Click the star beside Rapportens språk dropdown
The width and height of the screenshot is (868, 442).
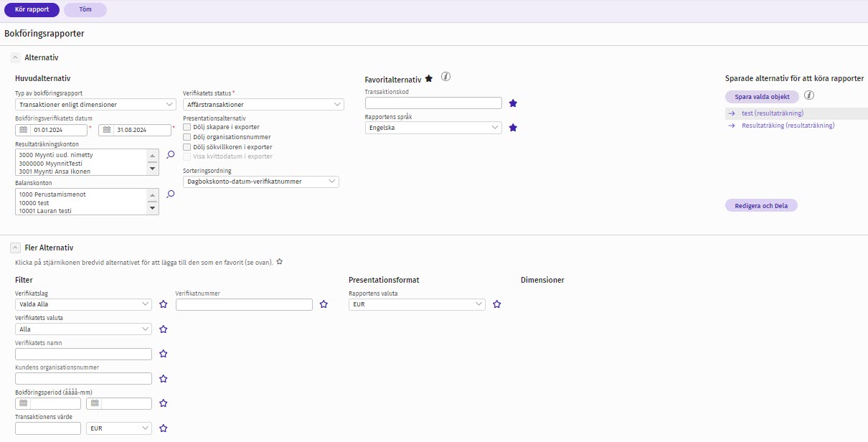513,128
